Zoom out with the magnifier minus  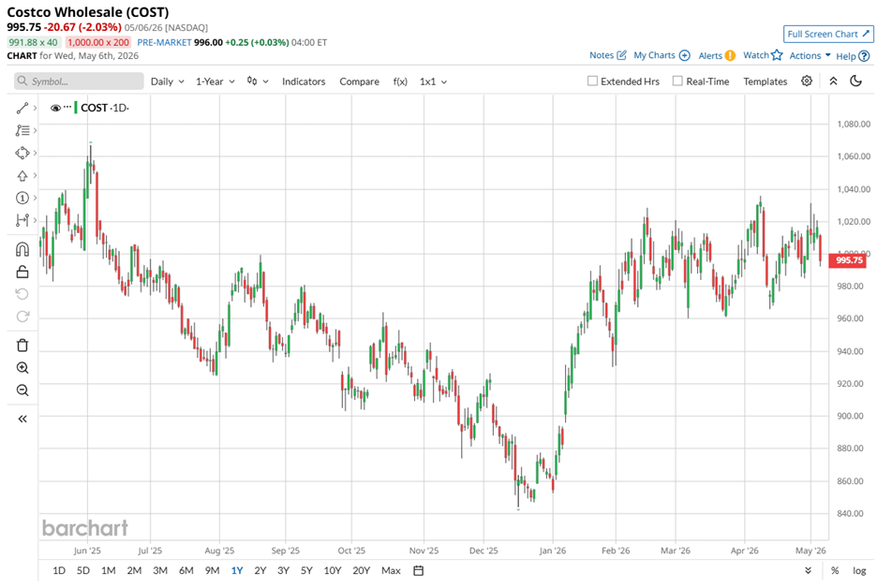[22, 390]
